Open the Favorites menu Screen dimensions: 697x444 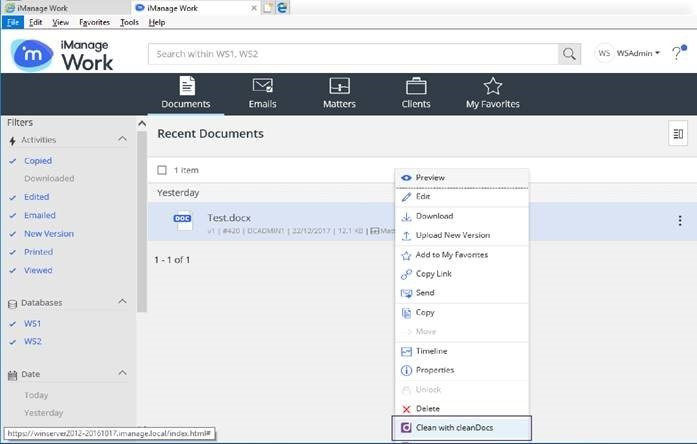click(x=94, y=22)
